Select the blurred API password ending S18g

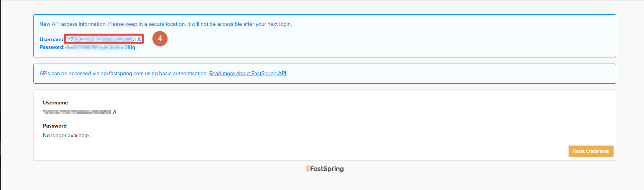pyautogui.click(x=100, y=47)
